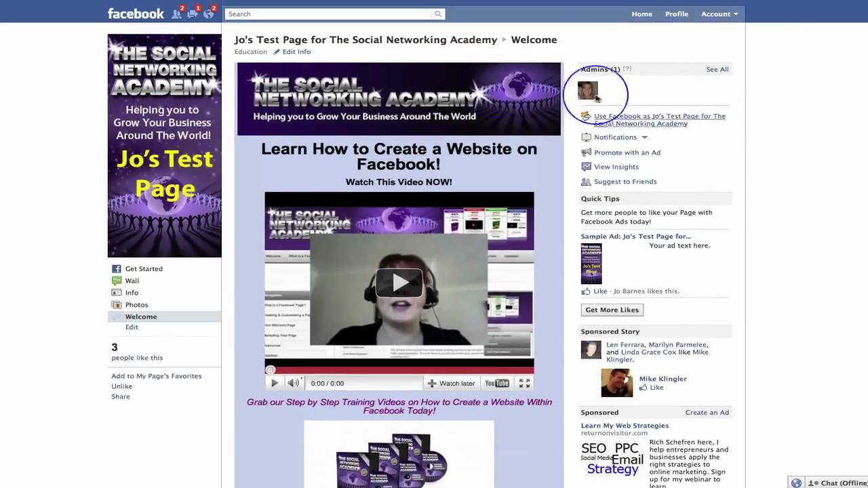Click the chat globe icon in chat bar
The image size is (868, 488).
[796, 483]
